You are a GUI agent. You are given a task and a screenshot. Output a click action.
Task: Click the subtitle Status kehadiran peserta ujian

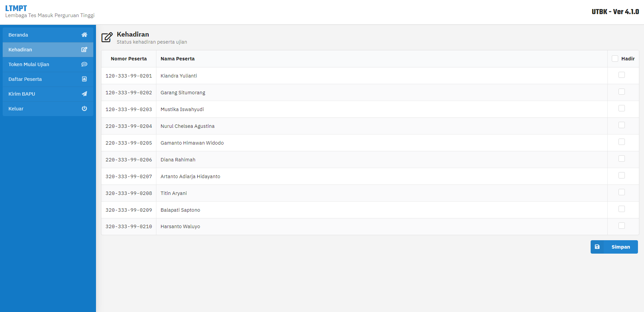tap(152, 42)
